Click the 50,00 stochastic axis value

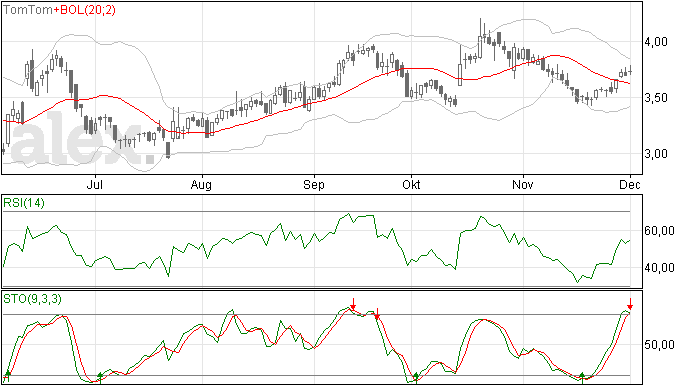click(x=659, y=345)
